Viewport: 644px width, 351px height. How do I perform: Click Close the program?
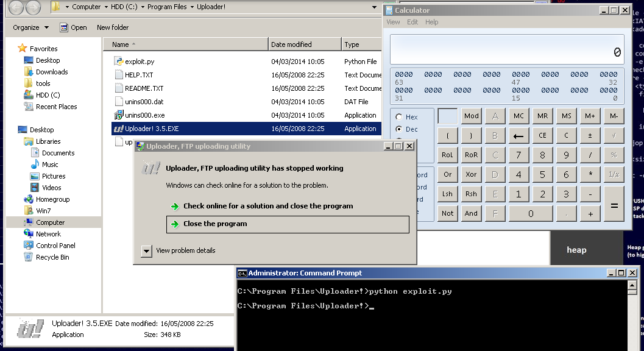click(288, 224)
